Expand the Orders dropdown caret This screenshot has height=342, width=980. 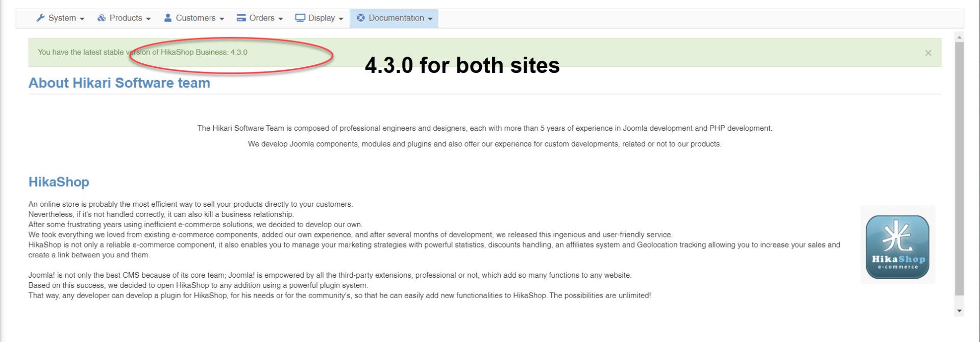pos(281,19)
